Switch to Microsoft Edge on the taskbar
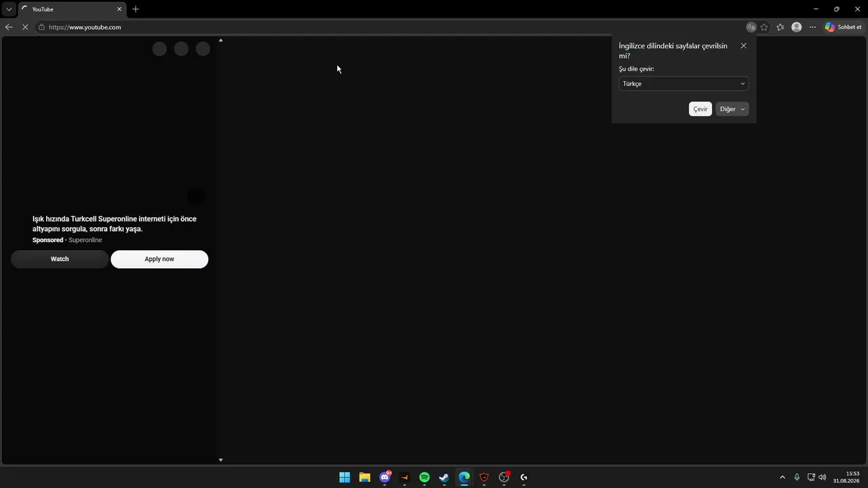The image size is (868, 488). coord(464,477)
